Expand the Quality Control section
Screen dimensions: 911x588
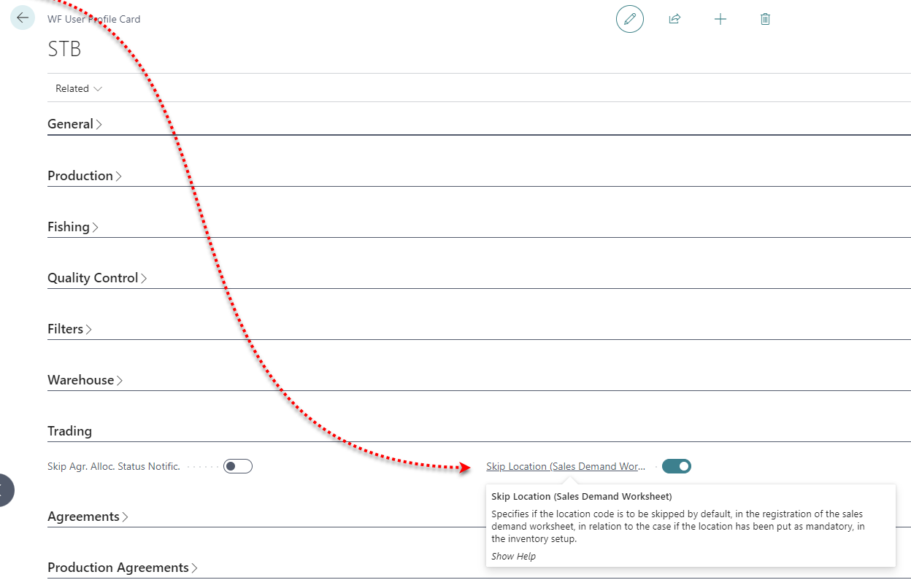96,278
